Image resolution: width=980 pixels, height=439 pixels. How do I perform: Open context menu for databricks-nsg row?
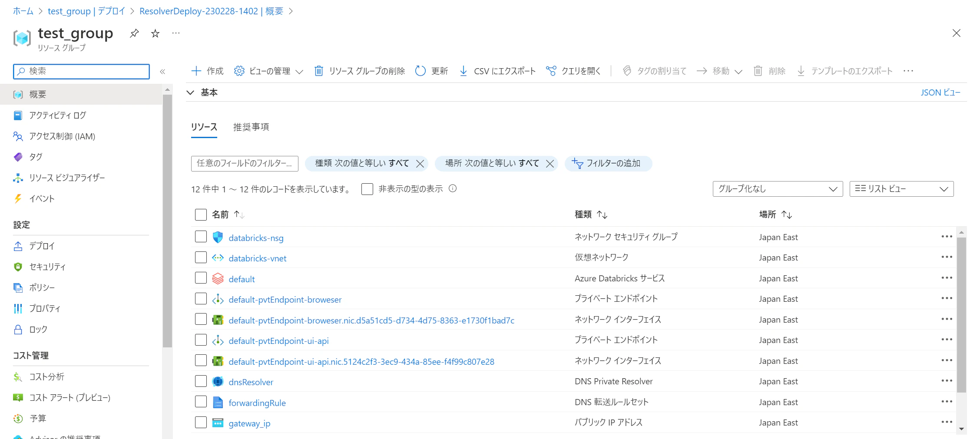click(x=947, y=237)
